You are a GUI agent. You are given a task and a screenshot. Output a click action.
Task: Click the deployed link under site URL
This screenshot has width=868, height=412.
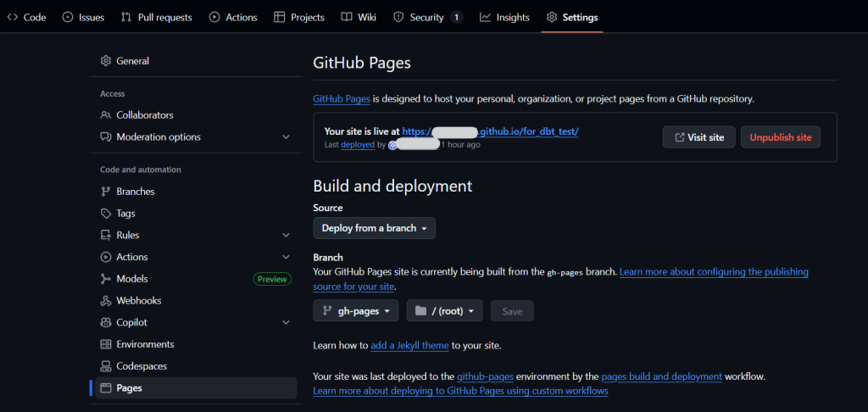click(x=358, y=144)
